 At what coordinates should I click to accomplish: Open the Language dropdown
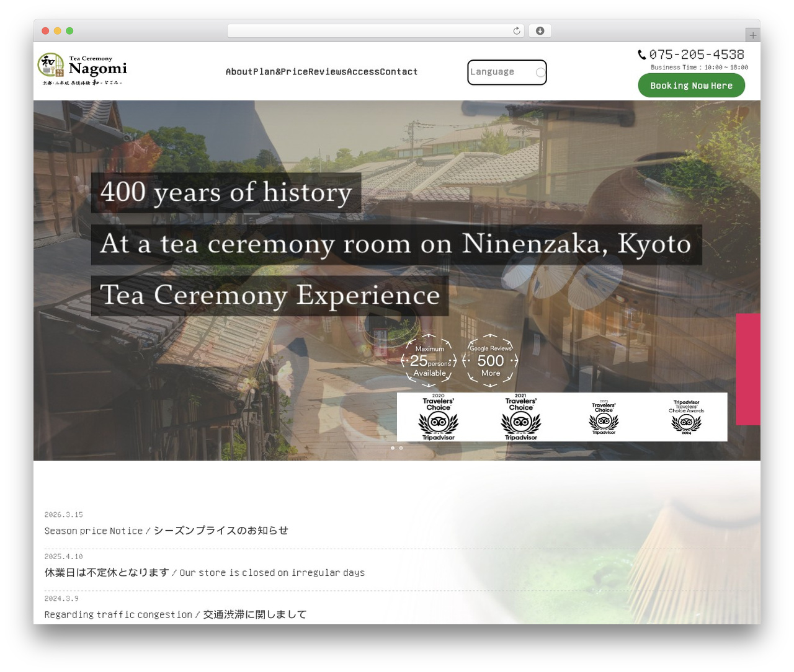coord(507,73)
